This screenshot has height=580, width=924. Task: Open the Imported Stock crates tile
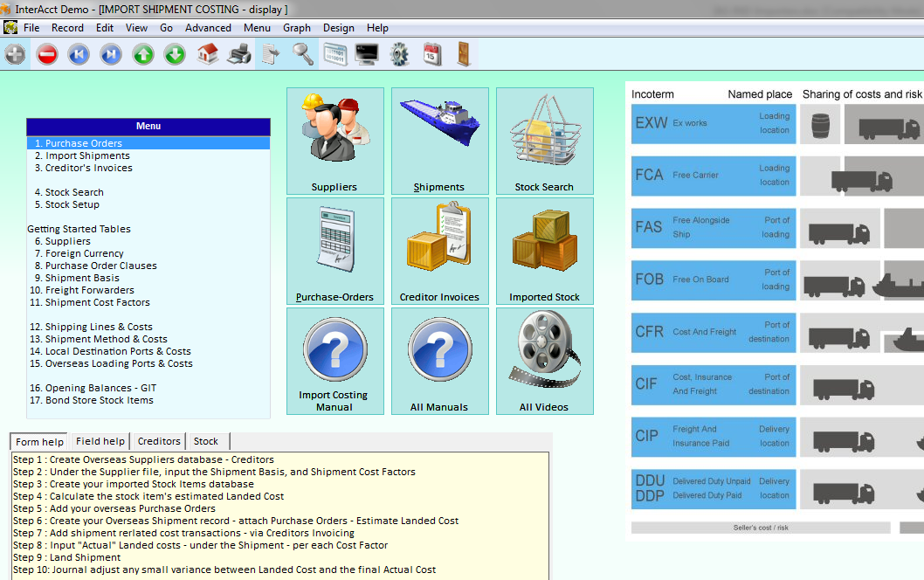pyautogui.click(x=544, y=251)
